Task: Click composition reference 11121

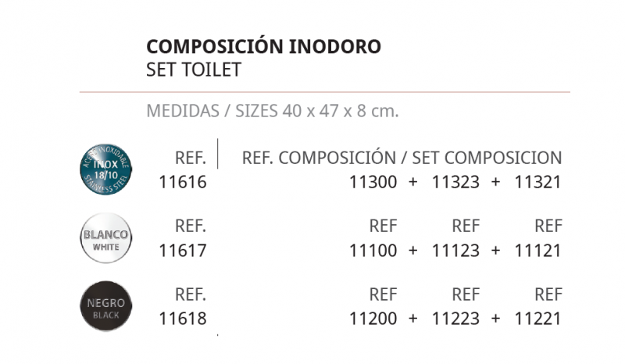Action: [538, 251]
